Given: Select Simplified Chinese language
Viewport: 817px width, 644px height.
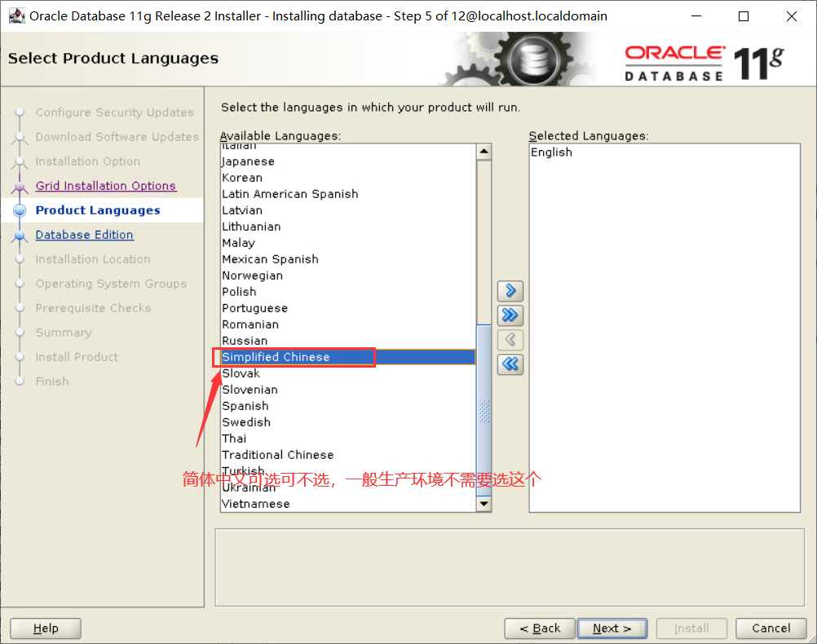Looking at the screenshot, I should click(348, 357).
